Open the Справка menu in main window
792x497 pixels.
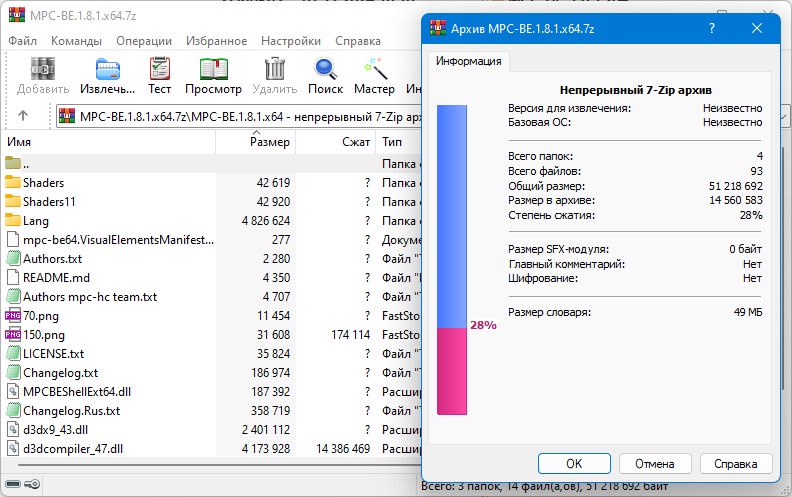[x=358, y=41]
